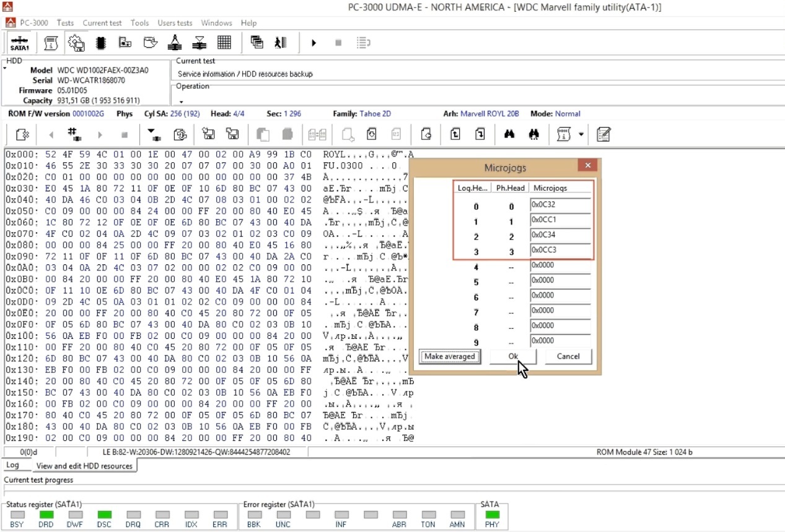
Task: Click the grayed paste icon
Action: (287, 134)
